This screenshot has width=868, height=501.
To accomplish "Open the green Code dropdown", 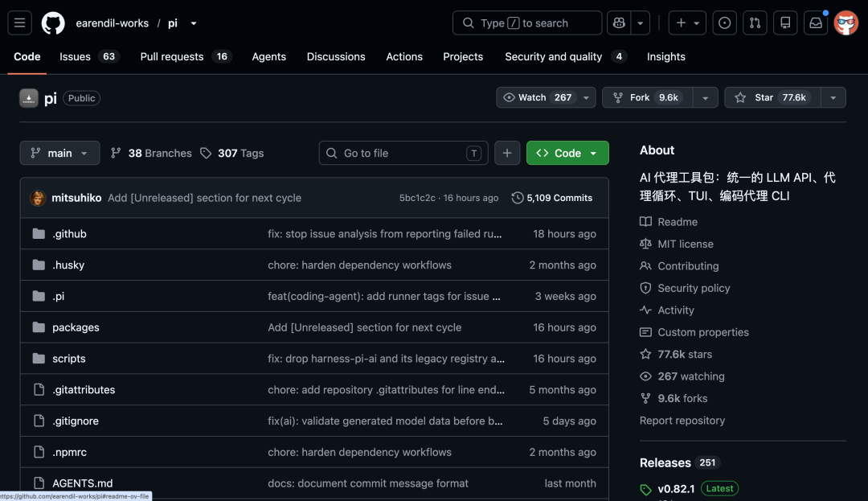I will click(x=567, y=153).
